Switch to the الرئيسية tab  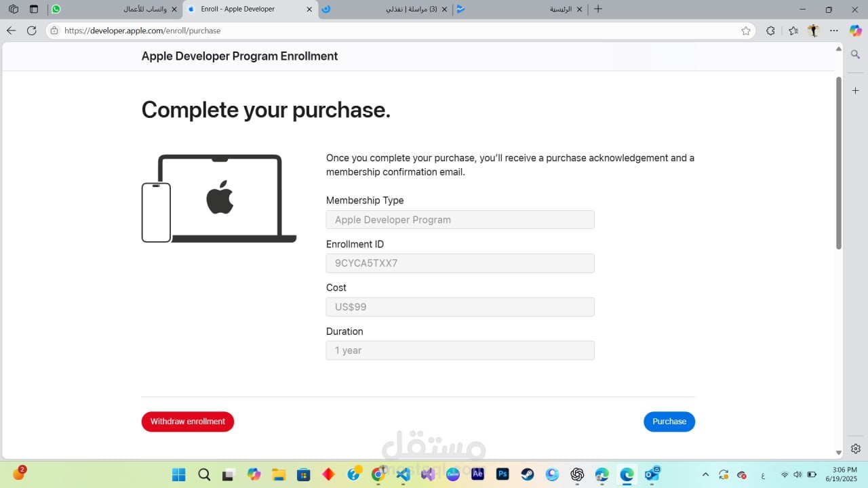(556, 9)
